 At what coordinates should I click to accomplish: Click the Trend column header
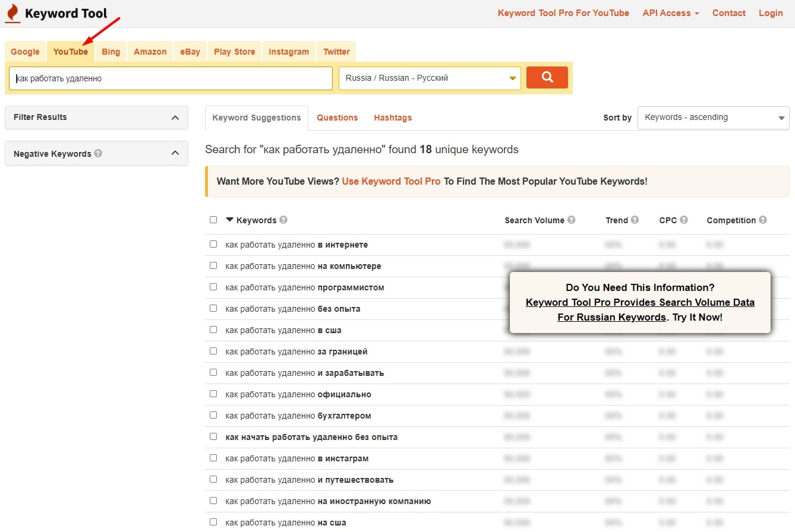click(617, 220)
